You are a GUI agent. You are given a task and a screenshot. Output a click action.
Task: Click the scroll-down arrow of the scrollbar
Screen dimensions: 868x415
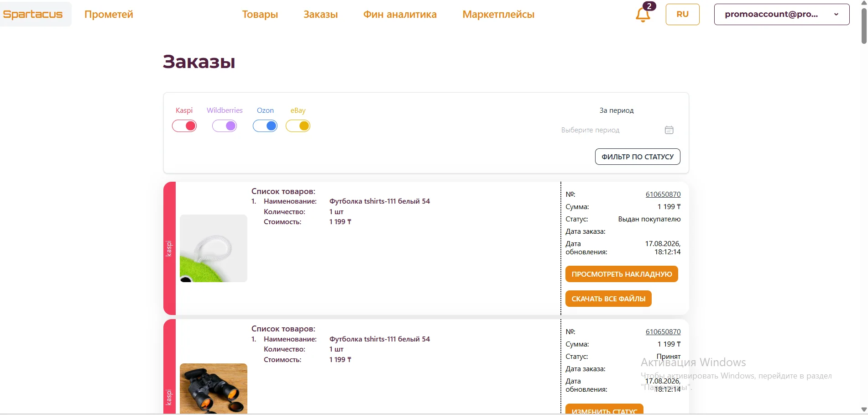[x=864, y=410]
